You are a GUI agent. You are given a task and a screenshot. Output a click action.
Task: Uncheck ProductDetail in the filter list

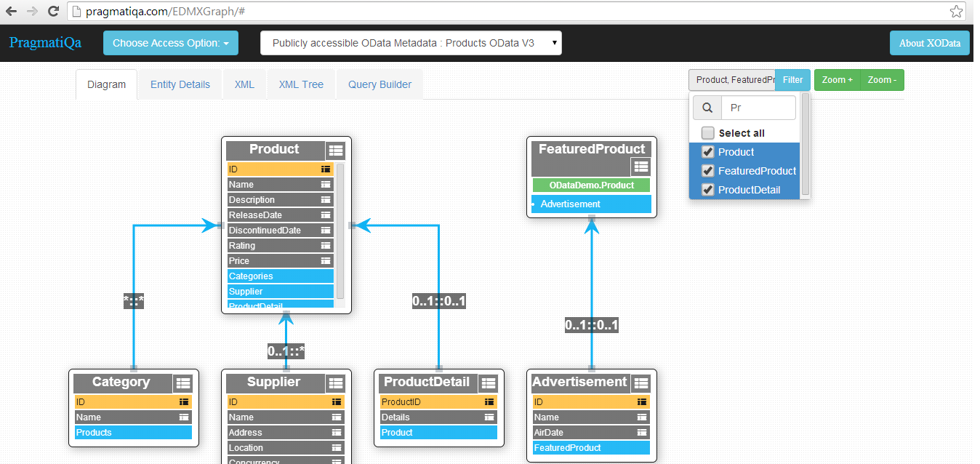pyautogui.click(x=707, y=190)
